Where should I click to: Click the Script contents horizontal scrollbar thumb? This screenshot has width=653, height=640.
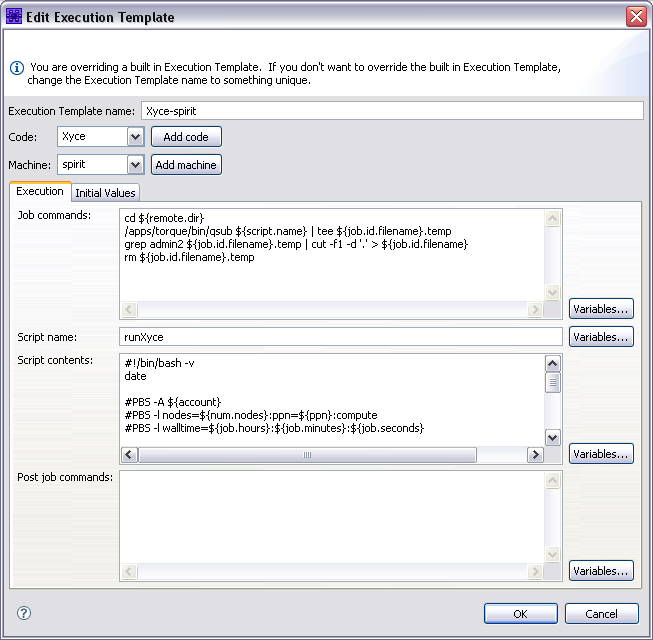point(307,455)
